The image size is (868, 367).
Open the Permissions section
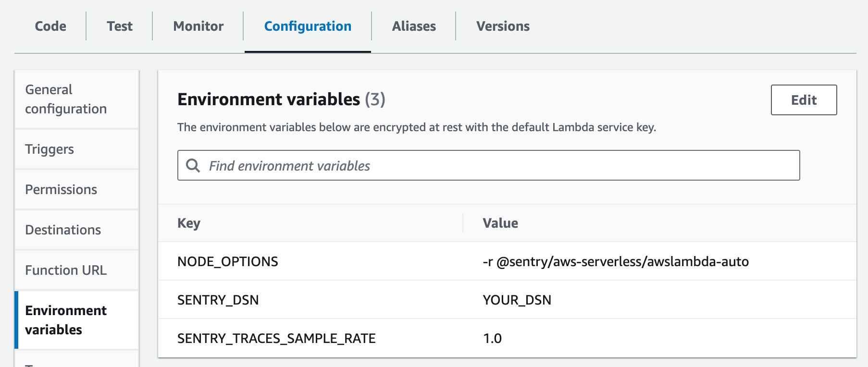coord(61,190)
